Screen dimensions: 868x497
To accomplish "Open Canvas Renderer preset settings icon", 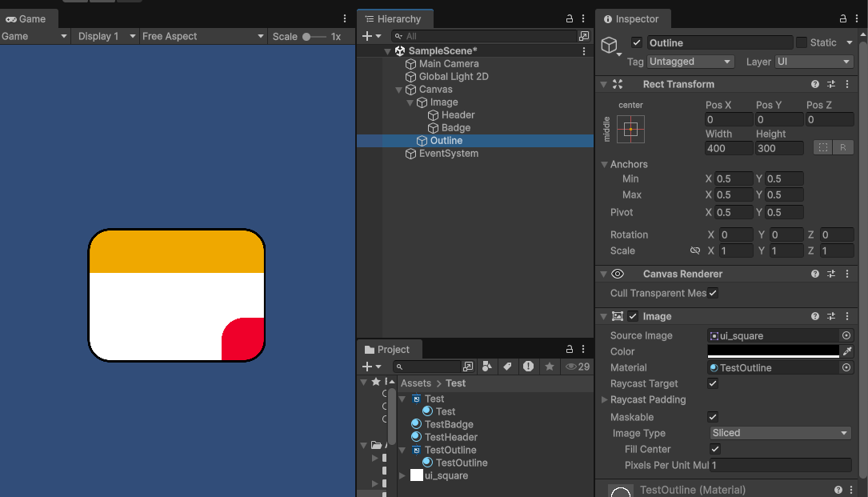I will point(831,274).
